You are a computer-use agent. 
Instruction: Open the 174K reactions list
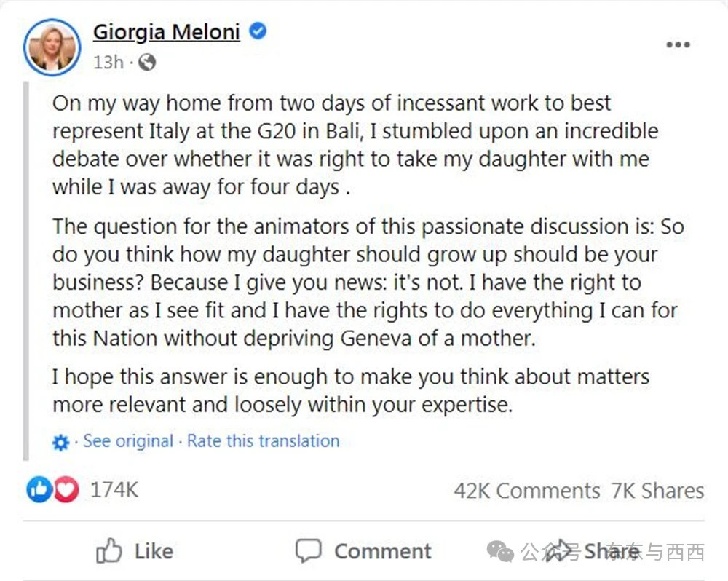tap(114, 490)
